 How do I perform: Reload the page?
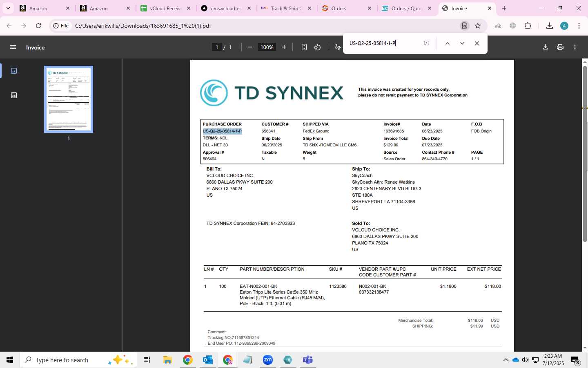click(38, 26)
